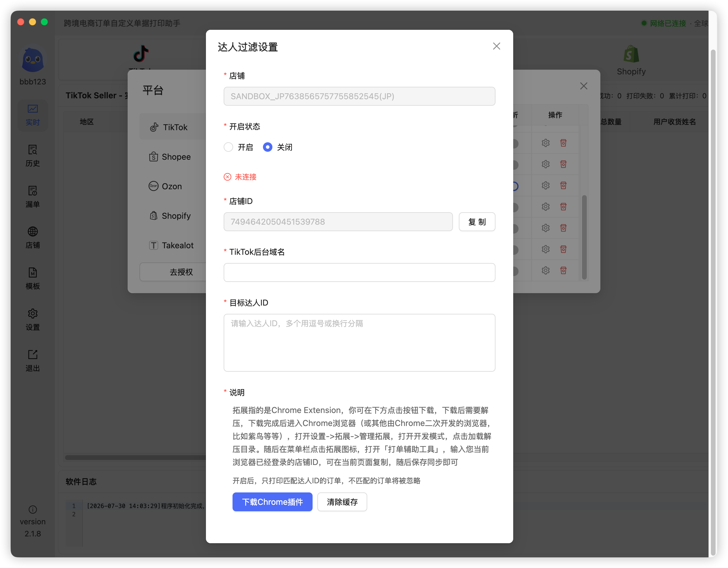Image resolution: width=728 pixels, height=568 pixels.
Task: Click the delete icon in first 操作 row
Action: [563, 143]
